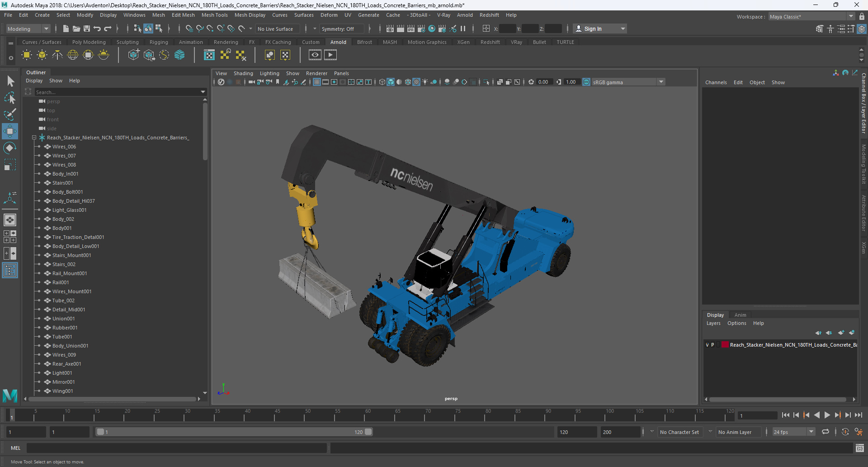Open the Outliner Show menu
868x467 pixels.
(x=56, y=81)
